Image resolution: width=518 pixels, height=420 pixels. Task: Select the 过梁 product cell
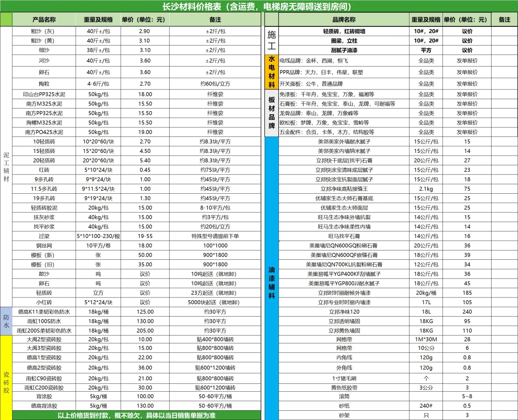(44, 236)
